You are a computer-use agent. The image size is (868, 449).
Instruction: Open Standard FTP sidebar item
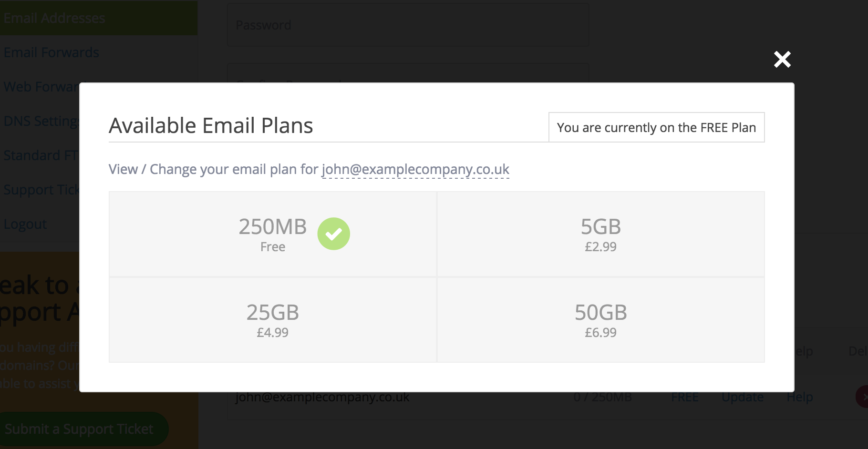pyautogui.click(x=40, y=155)
